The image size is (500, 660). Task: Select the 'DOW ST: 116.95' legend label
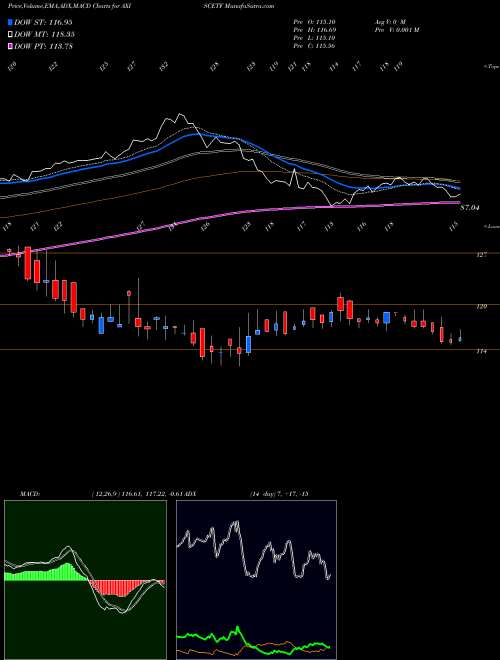tap(43, 22)
